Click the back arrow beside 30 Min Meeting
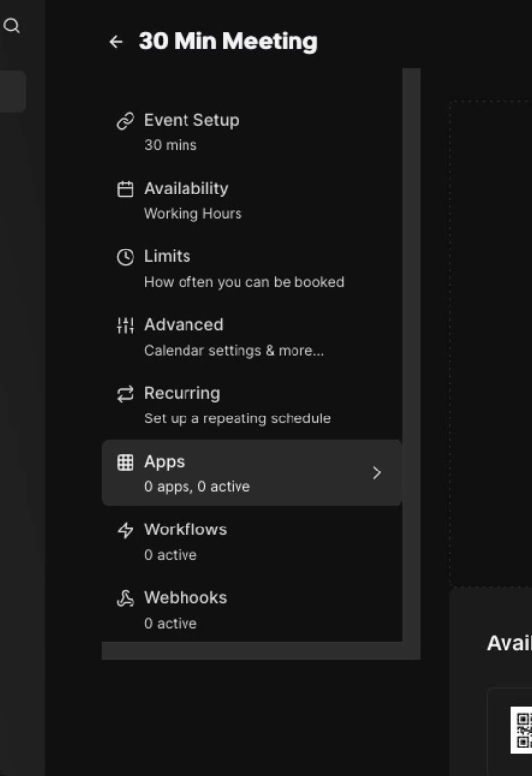 tap(116, 42)
